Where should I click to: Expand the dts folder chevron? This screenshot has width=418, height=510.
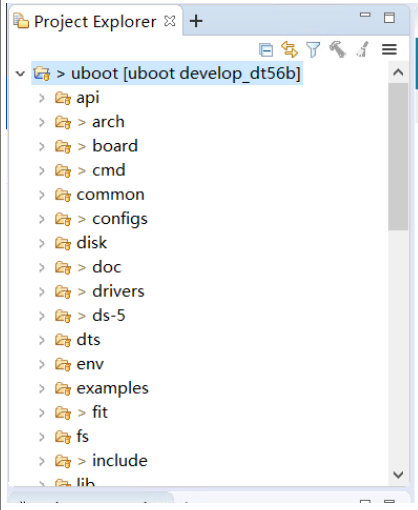point(42,340)
